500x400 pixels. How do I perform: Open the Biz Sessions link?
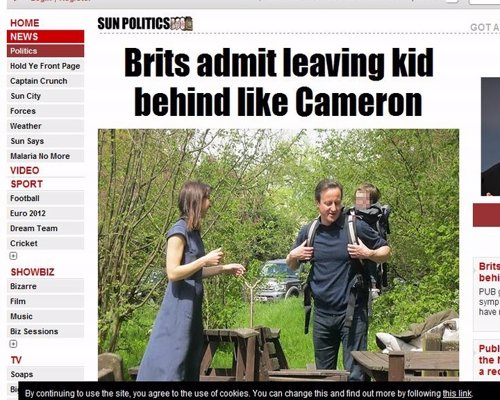click(x=45, y=331)
